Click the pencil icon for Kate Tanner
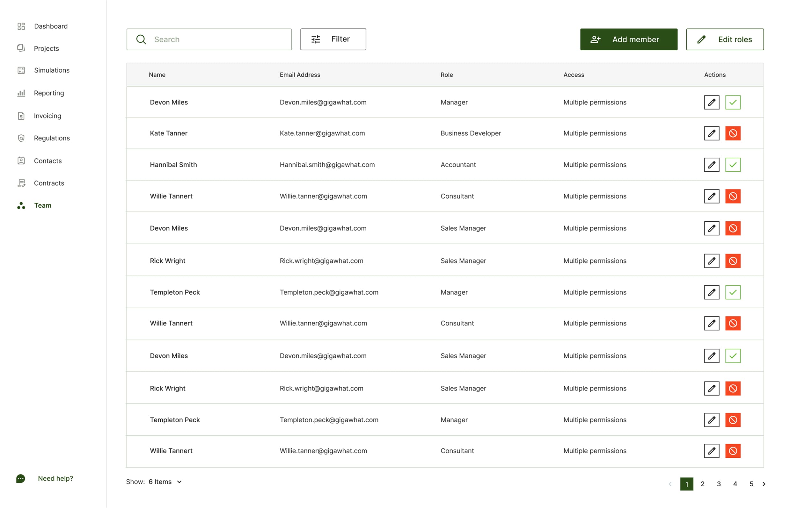Screen dimensions: 812x508 [712, 133]
